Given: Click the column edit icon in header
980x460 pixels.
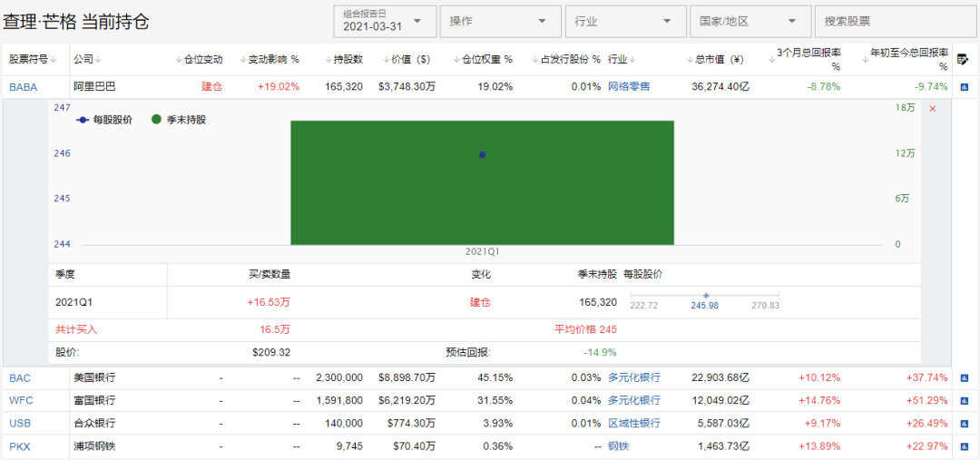Looking at the screenshot, I should [x=963, y=59].
